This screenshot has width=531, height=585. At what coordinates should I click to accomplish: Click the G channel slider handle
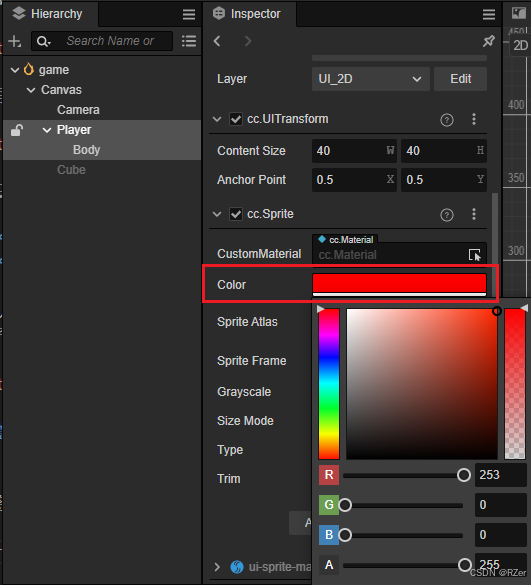pyautogui.click(x=345, y=505)
